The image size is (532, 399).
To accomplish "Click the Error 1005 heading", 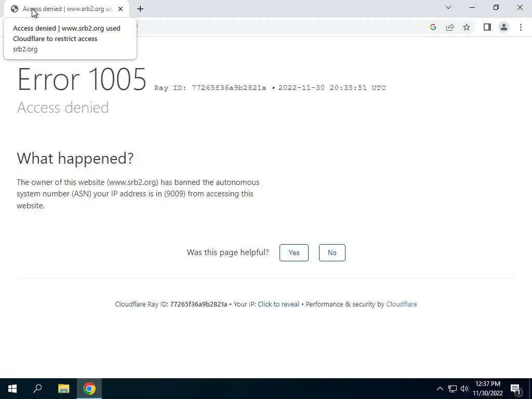I will 82,79.
